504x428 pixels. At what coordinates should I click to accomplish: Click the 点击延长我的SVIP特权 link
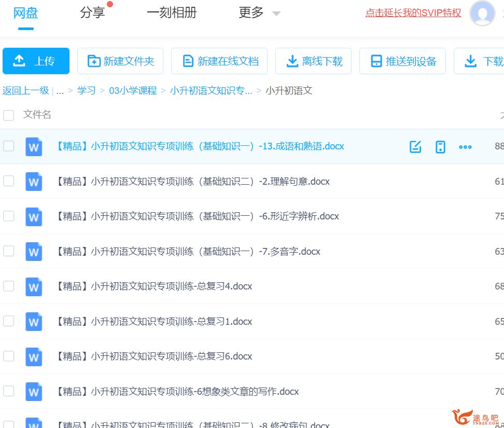[413, 13]
